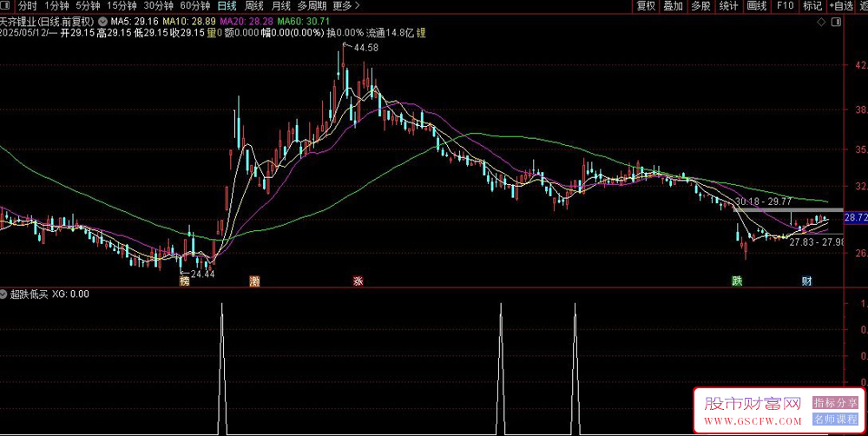Click the 2025/05/12 date in info line

pyautogui.click(x=23, y=33)
